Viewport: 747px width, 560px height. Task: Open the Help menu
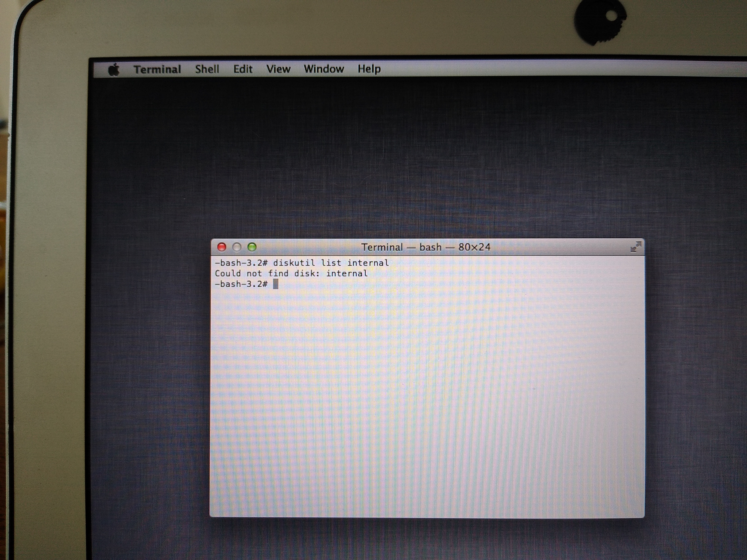tap(369, 69)
